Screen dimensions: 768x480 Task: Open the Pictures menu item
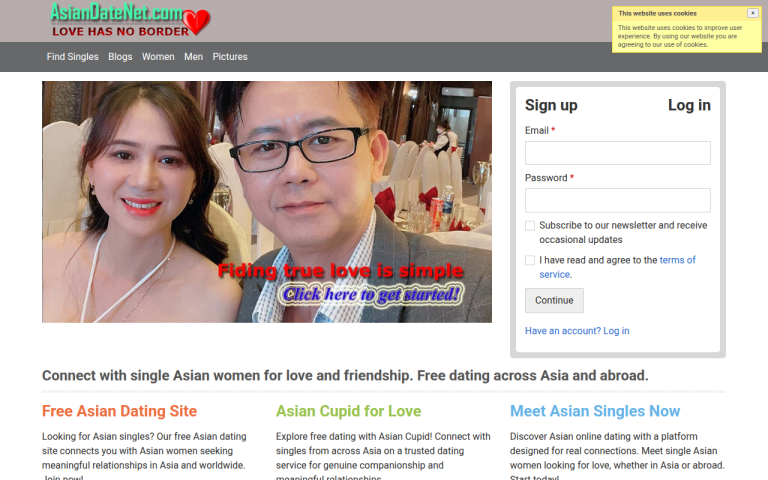[x=230, y=57]
